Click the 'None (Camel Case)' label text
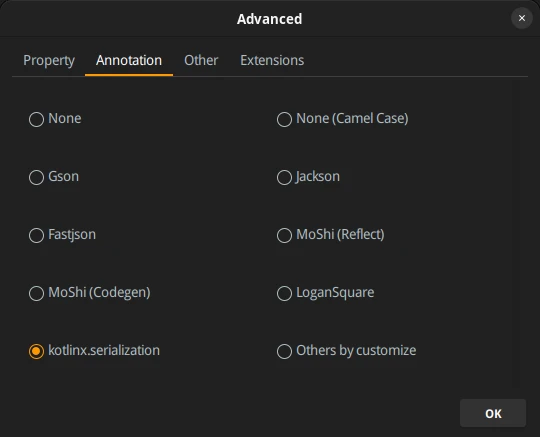 coord(352,118)
